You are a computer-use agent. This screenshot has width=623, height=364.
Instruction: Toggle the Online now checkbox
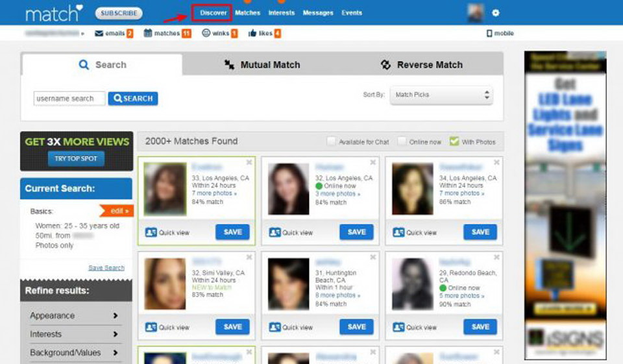[402, 141]
